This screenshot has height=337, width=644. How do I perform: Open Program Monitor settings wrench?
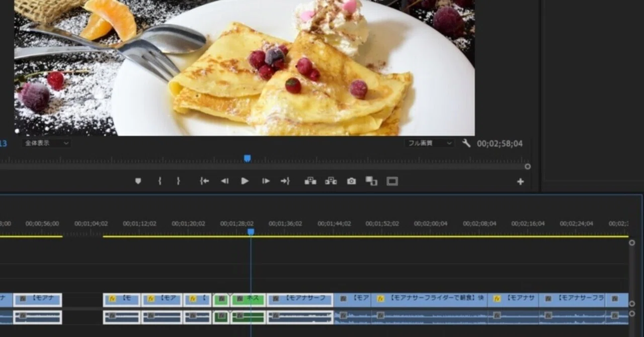pos(466,143)
